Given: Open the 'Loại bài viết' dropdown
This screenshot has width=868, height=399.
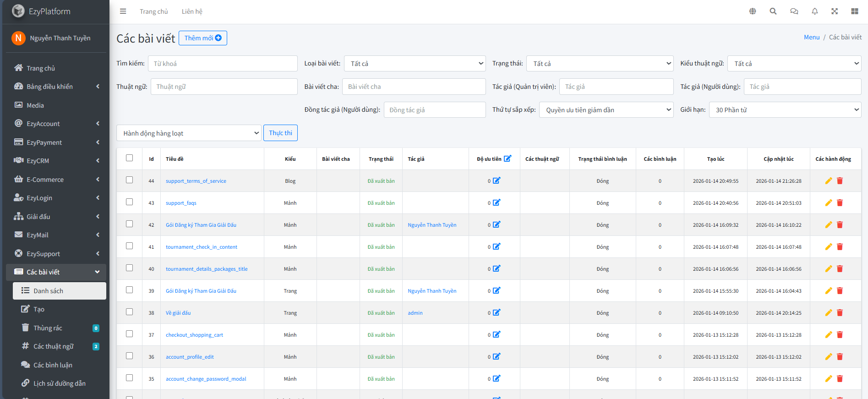Looking at the screenshot, I should [x=415, y=64].
